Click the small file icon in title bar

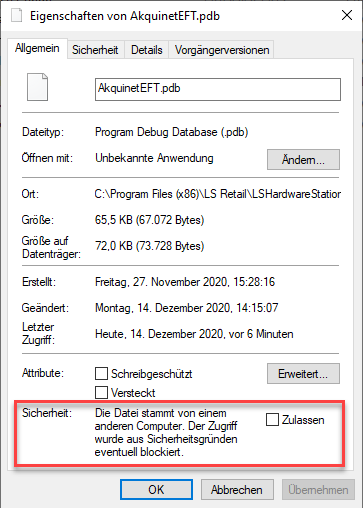16,15
